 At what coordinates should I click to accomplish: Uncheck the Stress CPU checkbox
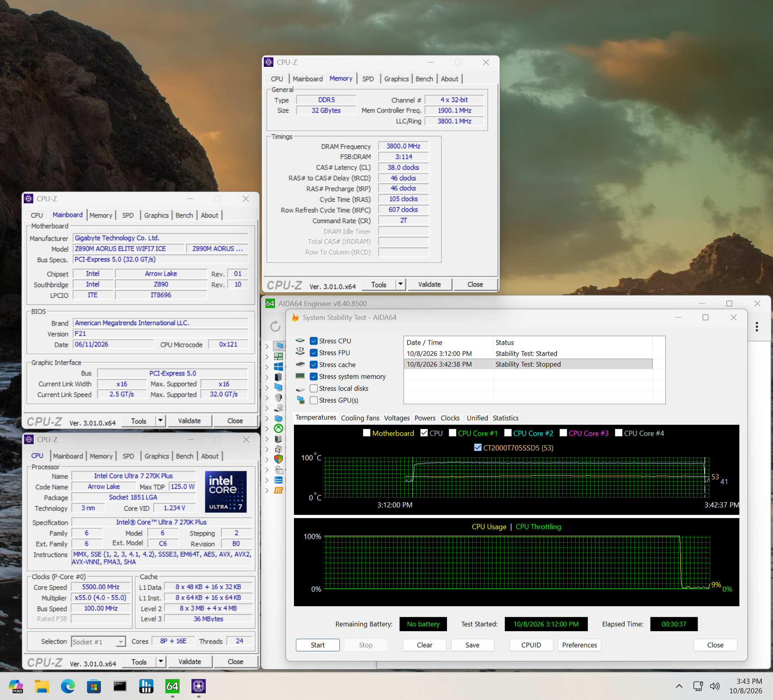click(x=314, y=341)
